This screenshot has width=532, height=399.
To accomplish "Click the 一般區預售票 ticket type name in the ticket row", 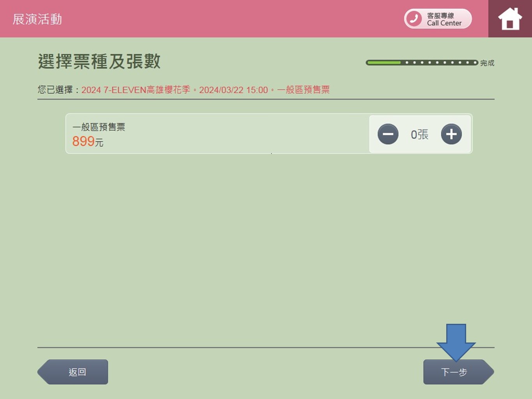I will coord(99,127).
